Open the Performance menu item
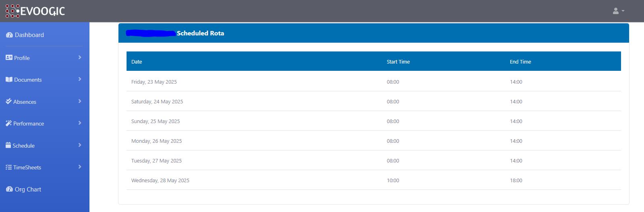Viewport: 644px width, 212px height. [x=44, y=123]
